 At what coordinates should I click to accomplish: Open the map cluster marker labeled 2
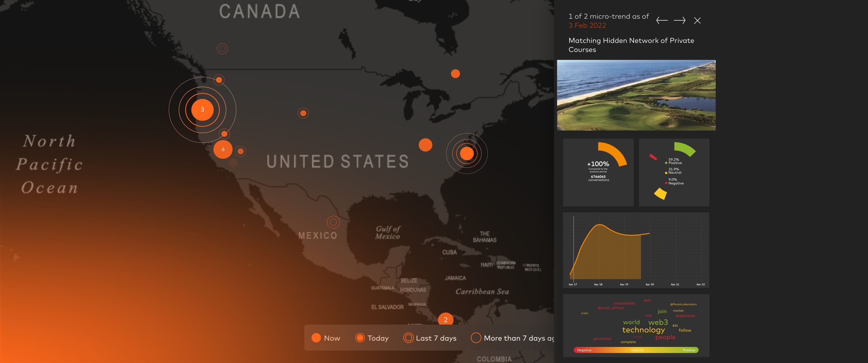[445, 319]
